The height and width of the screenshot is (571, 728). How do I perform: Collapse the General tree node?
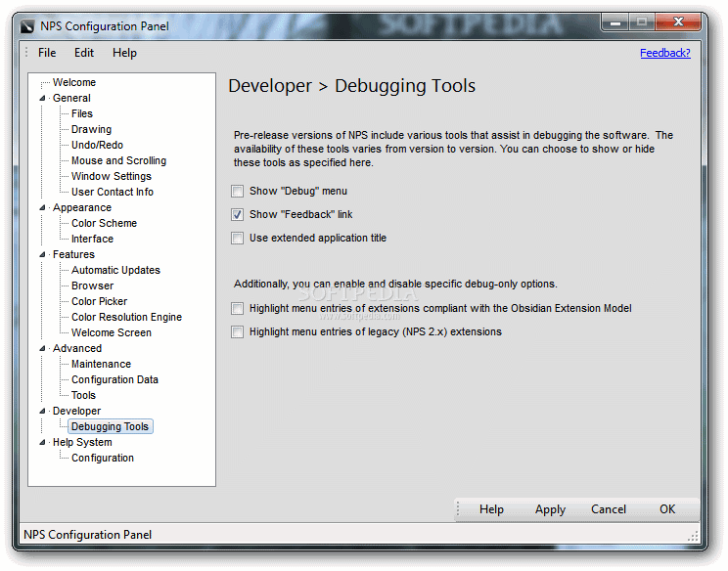tap(42, 99)
